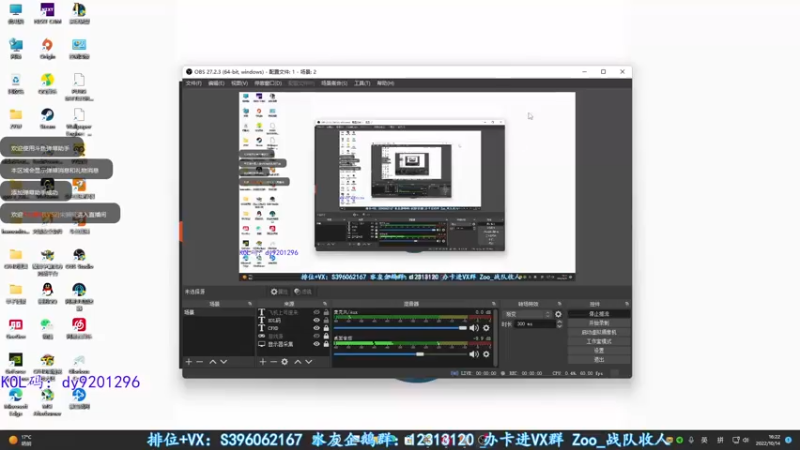Open the 编辑(E) menu
The width and height of the screenshot is (800, 450).
[x=216, y=83]
